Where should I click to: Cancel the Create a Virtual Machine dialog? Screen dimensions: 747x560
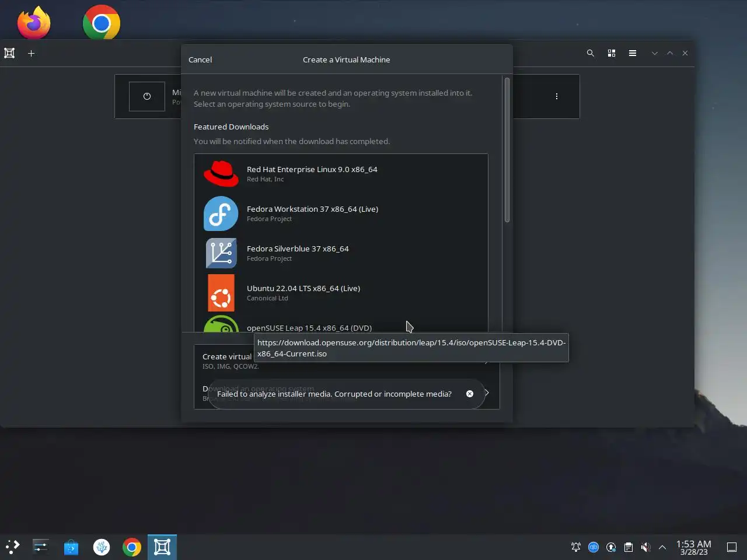pos(200,60)
